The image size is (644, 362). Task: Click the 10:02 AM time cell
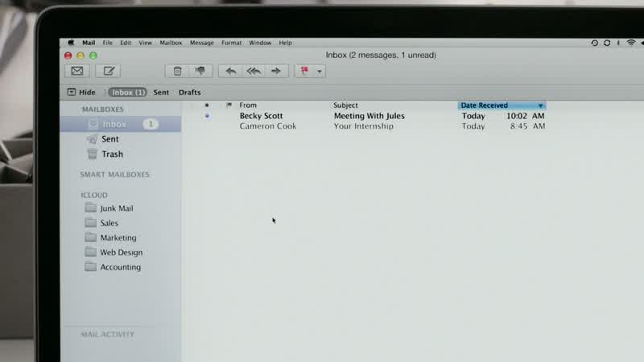526,116
